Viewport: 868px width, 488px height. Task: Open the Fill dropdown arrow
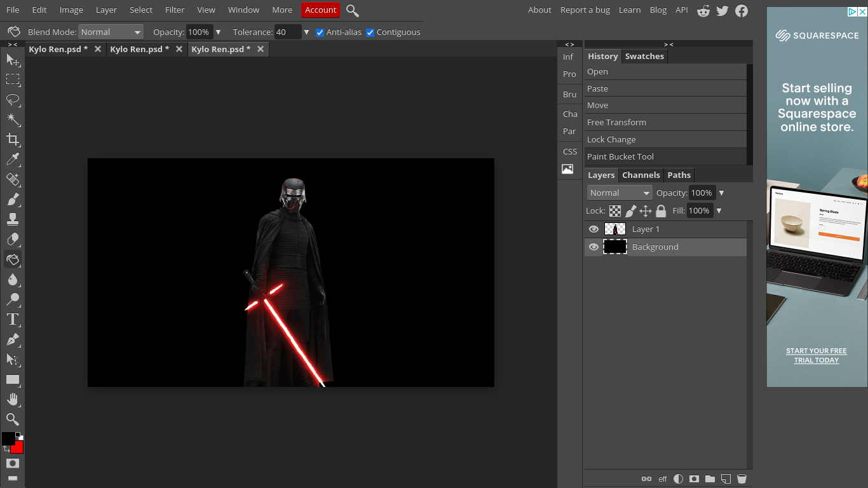click(x=719, y=211)
